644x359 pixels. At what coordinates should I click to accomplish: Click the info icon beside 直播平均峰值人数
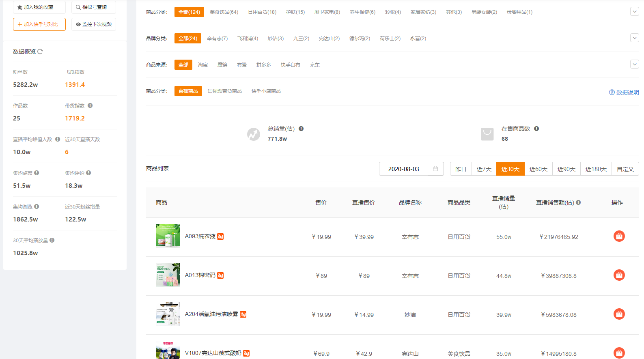click(58, 139)
